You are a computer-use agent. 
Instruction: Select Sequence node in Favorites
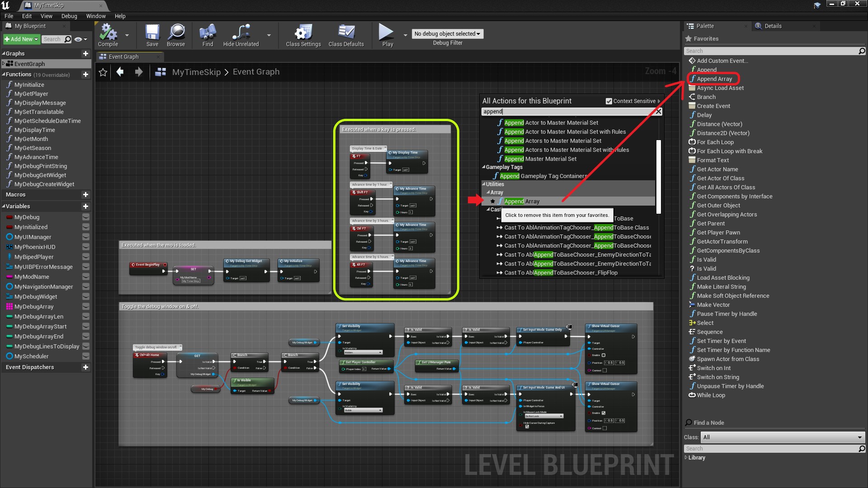tap(709, 332)
